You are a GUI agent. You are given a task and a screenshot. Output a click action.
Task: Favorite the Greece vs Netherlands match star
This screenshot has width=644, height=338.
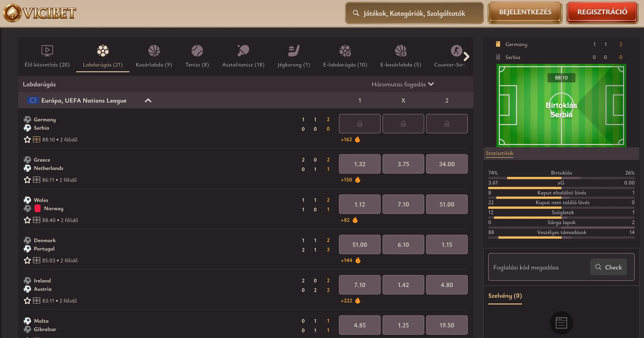click(27, 180)
